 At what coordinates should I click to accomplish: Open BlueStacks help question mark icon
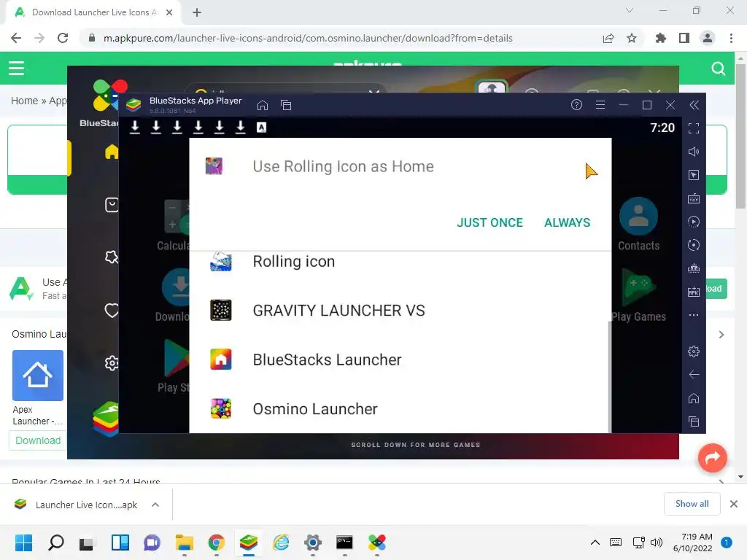pyautogui.click(x=576, y=105)
